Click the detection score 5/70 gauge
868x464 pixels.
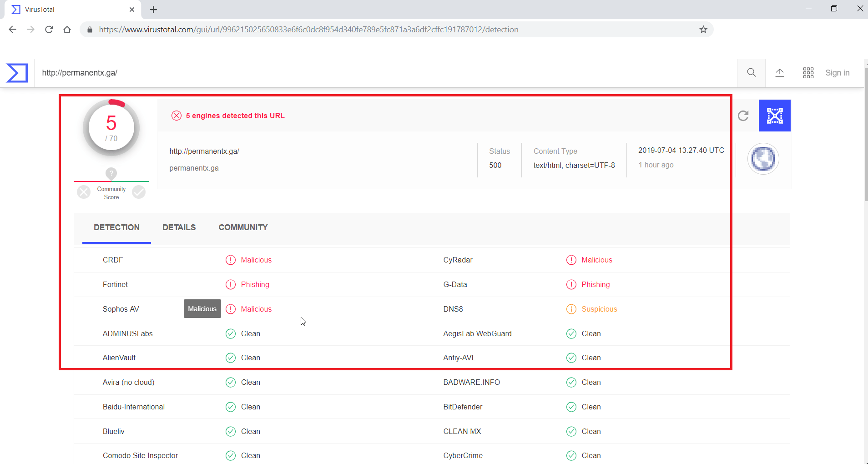pos(111,128)
